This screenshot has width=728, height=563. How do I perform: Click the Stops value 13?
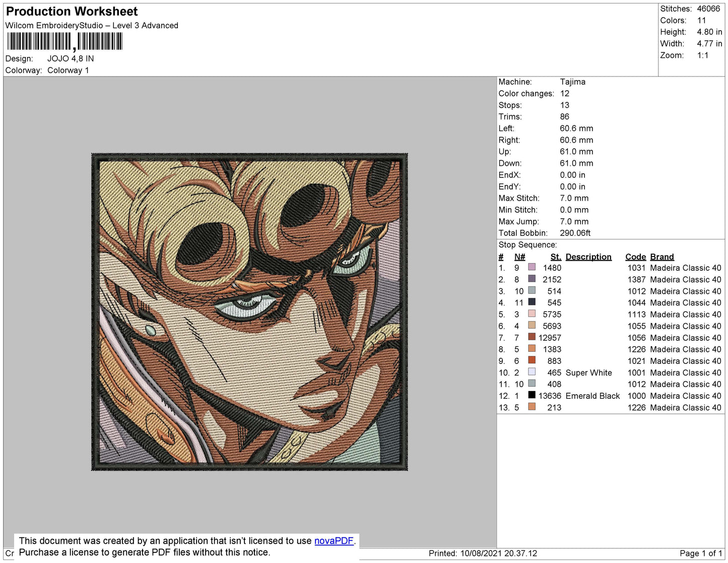(x=565, y=105)
